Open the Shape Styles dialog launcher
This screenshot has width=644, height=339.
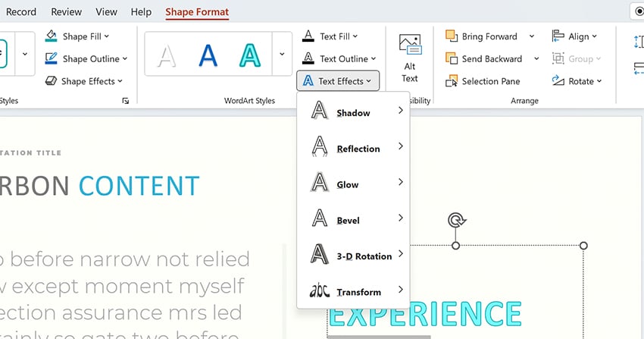[125, 100]
